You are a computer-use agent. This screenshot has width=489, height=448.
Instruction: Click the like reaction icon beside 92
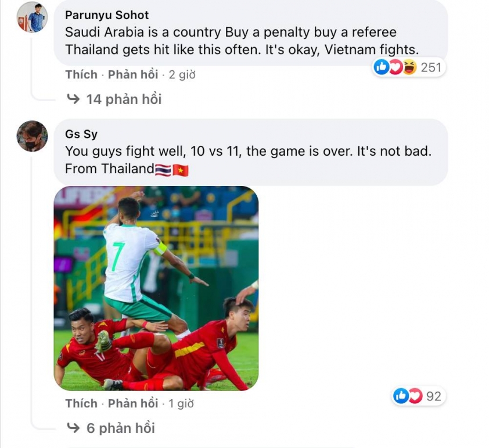pos(401,396)
